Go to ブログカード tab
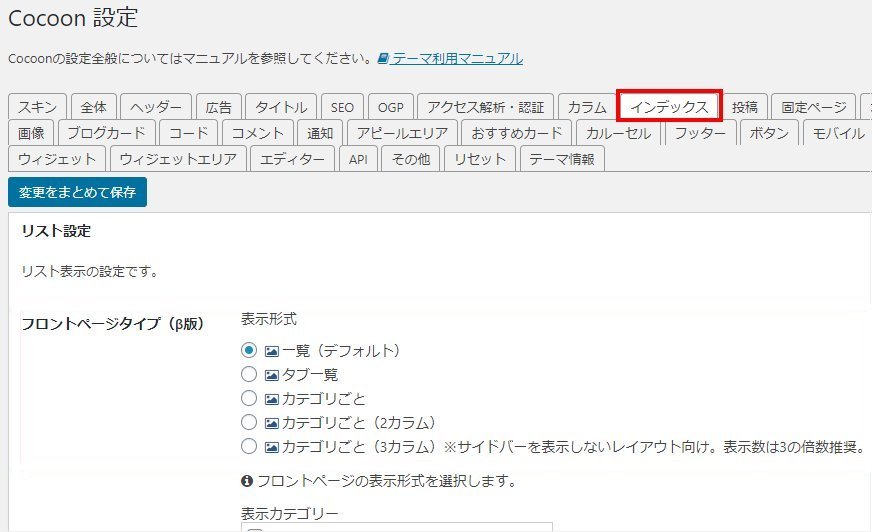Viewport: 872px width, 532px height. pyautogui.click(x=106, y=133)
